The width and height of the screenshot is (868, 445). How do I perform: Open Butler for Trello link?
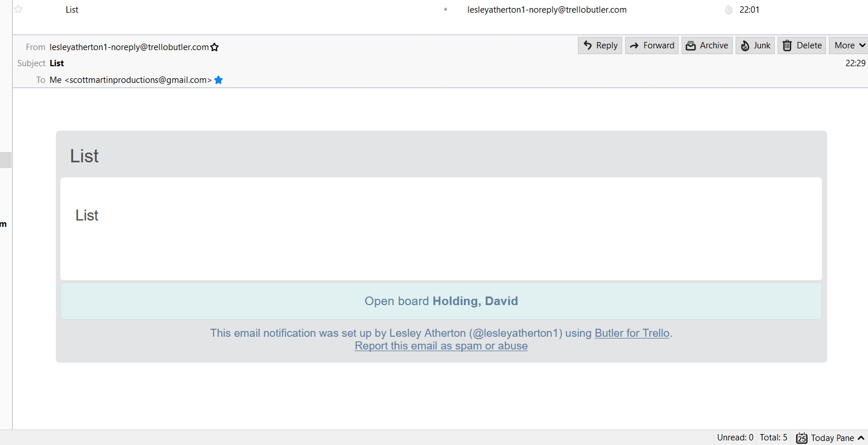click(x=632, y=333)
